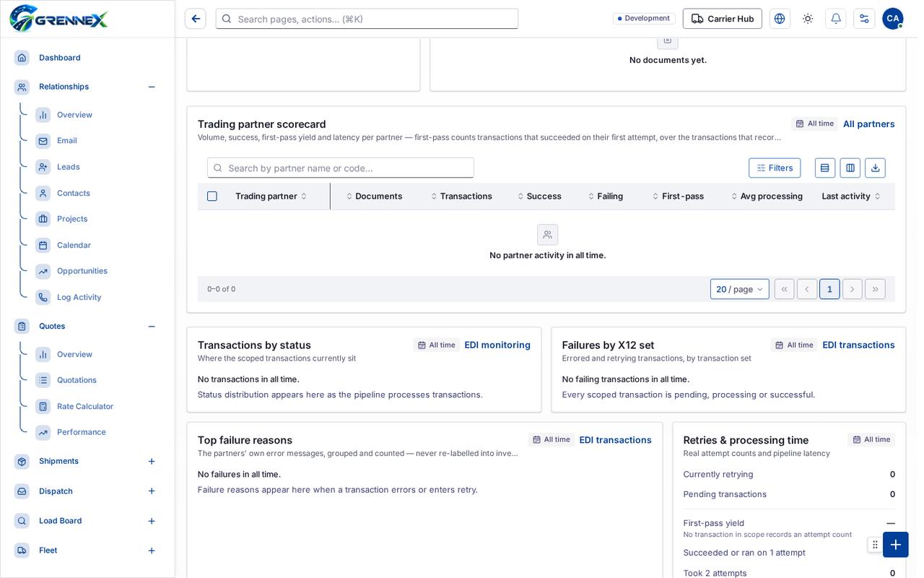This screenshot has height=578, width=924.
Task: Follow the All partners link
Action: [869, 124]
